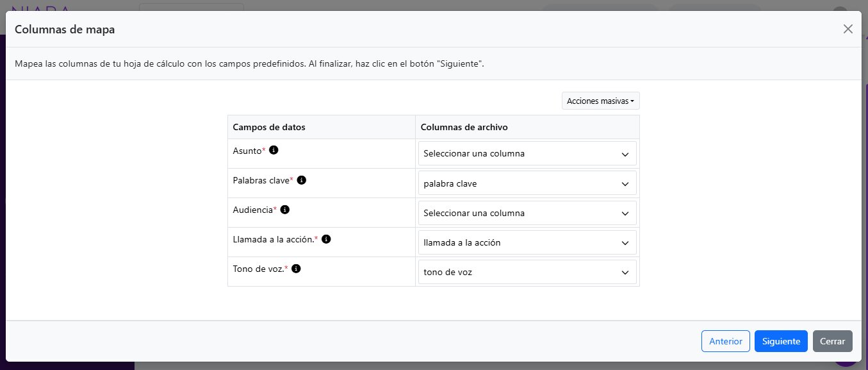Dismiss the dialog with the X icon
The width and height of the screenshot is (868, 370).
tap(848, 29)
